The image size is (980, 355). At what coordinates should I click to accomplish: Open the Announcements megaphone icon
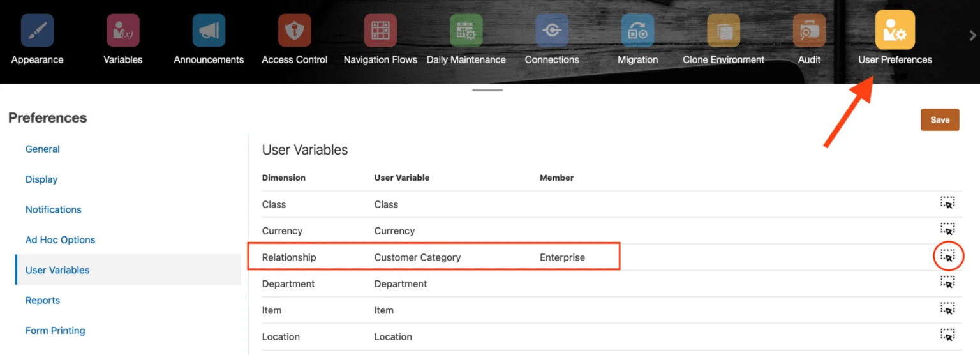[x=209, y=31]
